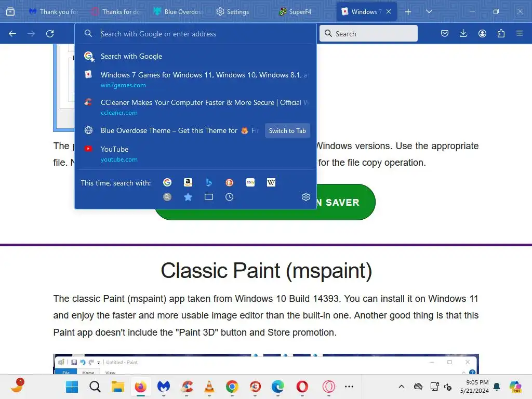Open the widgets icon with badge 1
532x399 pixels.
(17, 386)
